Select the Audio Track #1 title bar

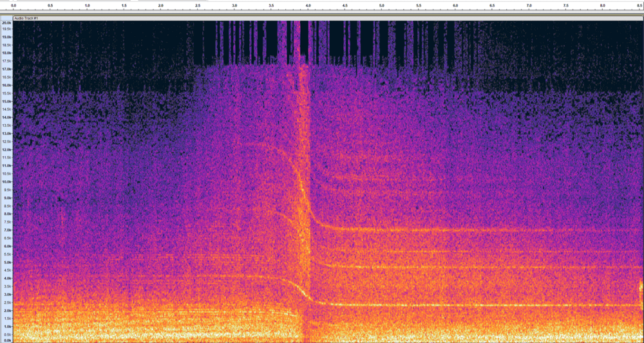pos(328,18)
